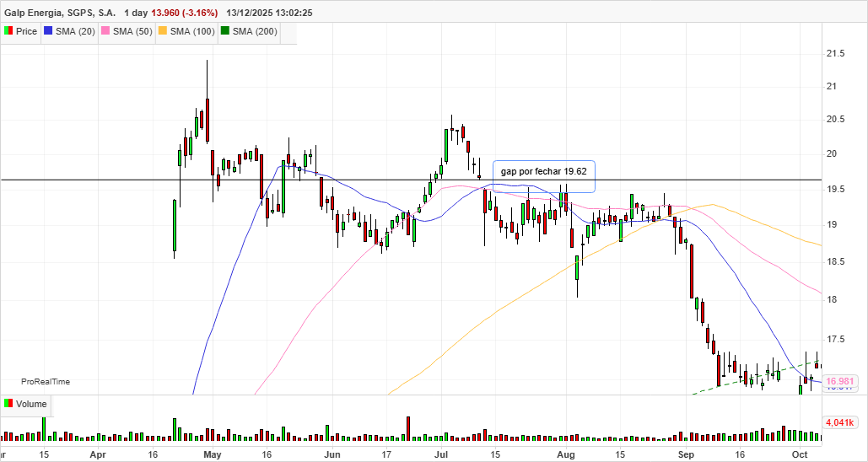Select the SMA (100) legend entry

pyautogui.click(x=186, y=31)
